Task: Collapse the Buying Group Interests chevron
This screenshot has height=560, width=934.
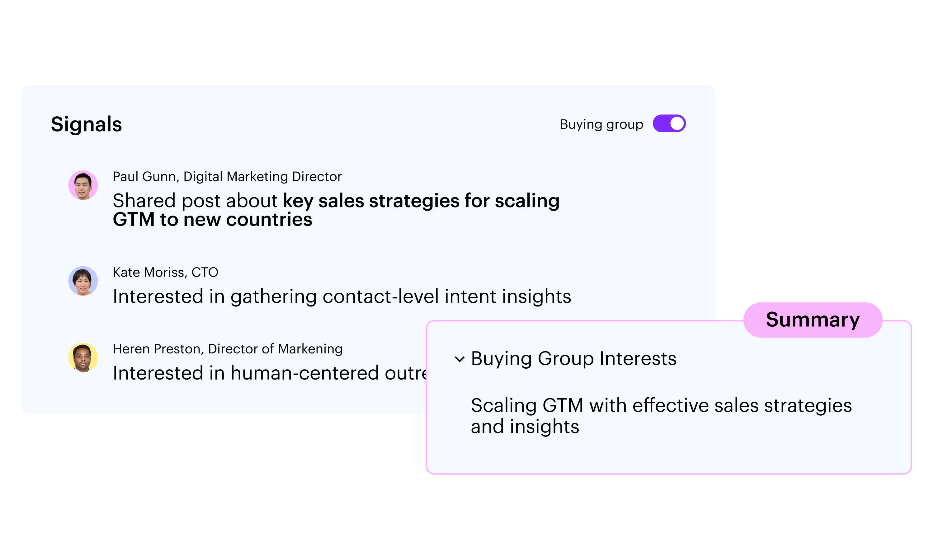Action: (x=459, y=359)
